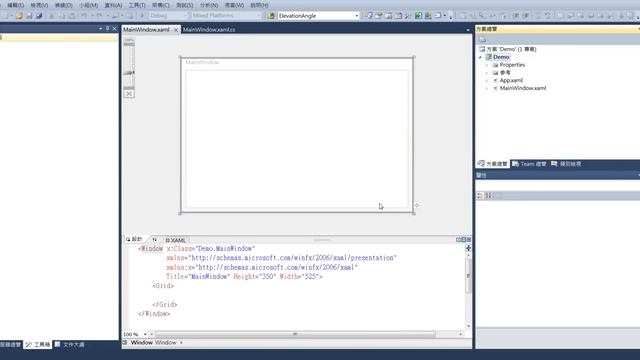Screen dimensions: 640x360
Task: Click the first Window breadcrumb button
Action: click(x=142, y=343)
